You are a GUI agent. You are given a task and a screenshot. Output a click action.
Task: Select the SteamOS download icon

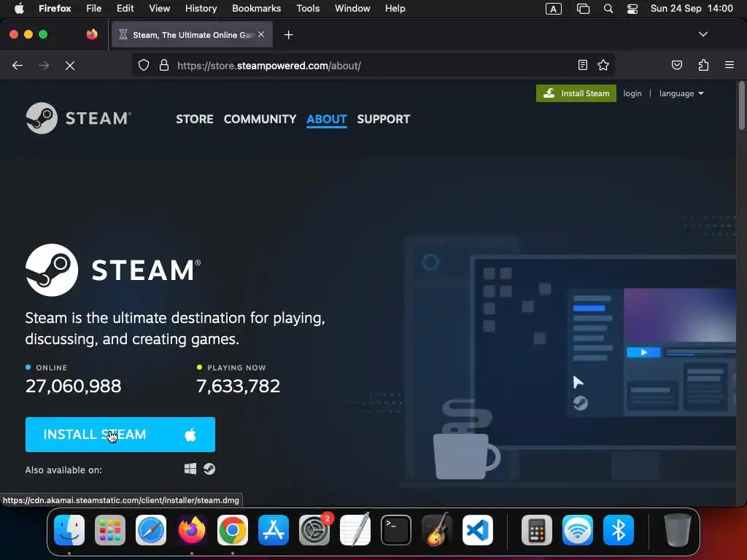coord(209,469)
